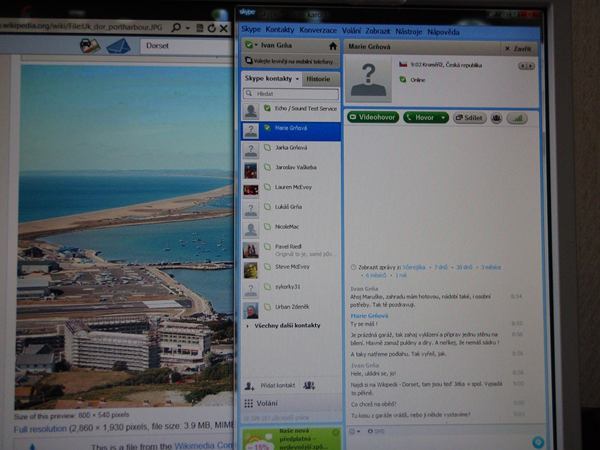Click Přidat kontakt button
Image resolution: width=600 pixels, height=450 pixels.
click(x=270, y=385)
